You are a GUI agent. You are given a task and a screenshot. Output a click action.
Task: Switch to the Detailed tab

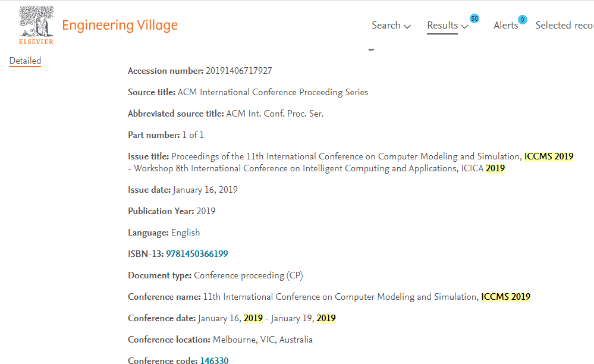[25, 61]
